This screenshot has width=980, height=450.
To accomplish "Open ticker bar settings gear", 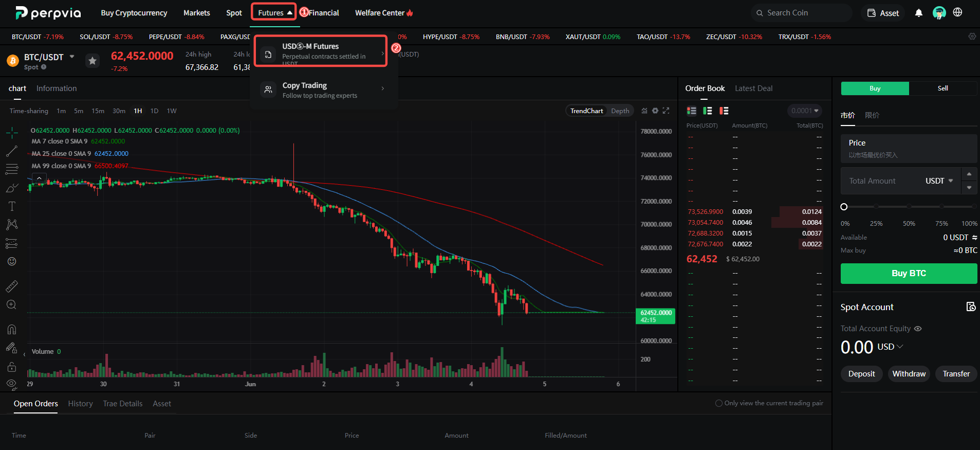I will coord(972,37).
